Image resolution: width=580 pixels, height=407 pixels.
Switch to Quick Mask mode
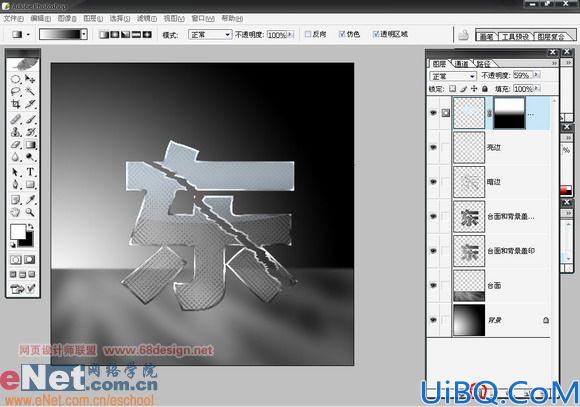30,260
